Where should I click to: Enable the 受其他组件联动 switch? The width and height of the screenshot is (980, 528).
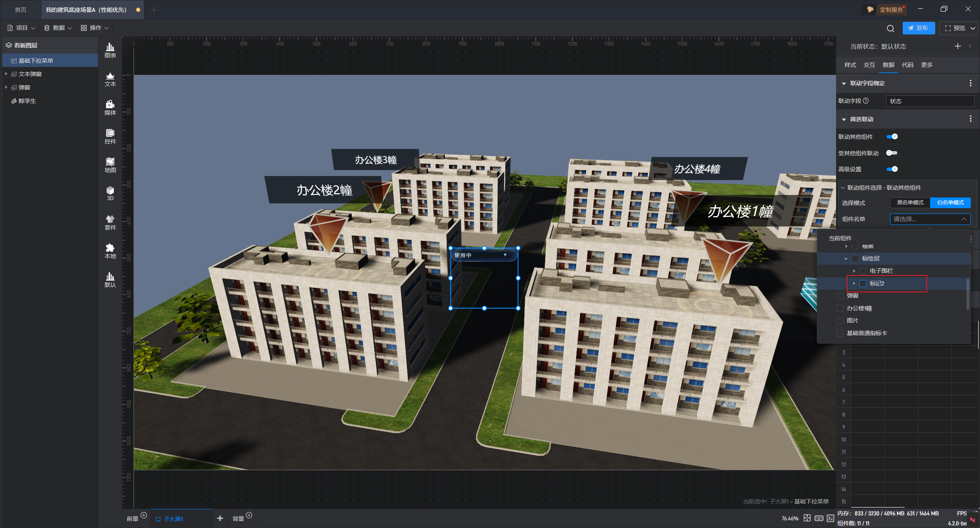[x=892, y=153]
